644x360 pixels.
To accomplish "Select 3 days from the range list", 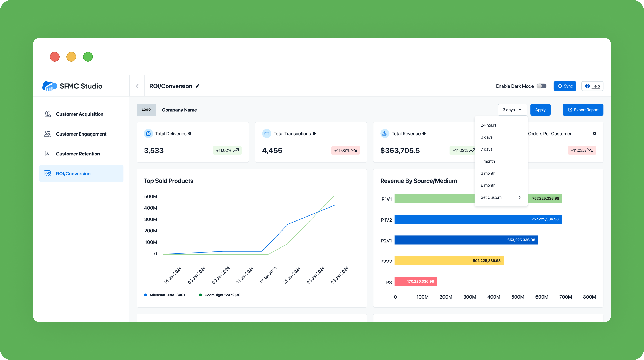I will [x=501, y=137].
